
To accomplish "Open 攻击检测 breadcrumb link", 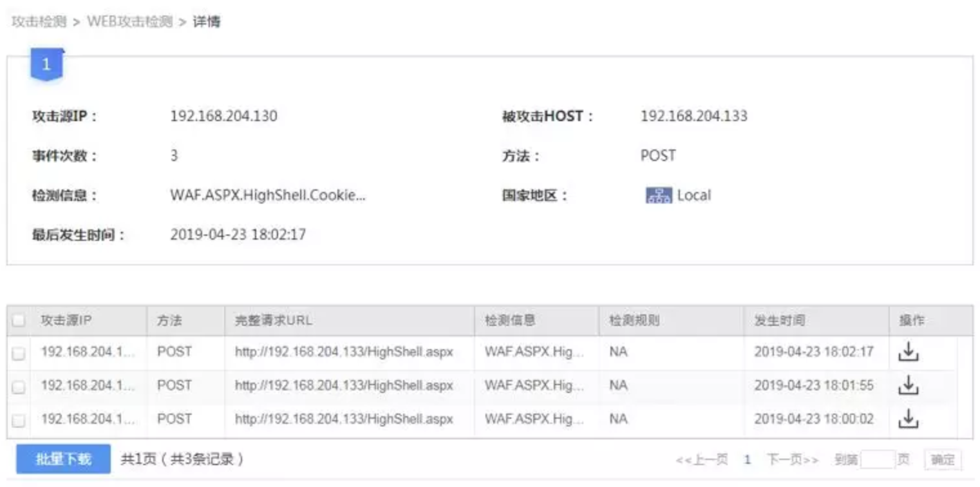I will [x=39, y=22].
